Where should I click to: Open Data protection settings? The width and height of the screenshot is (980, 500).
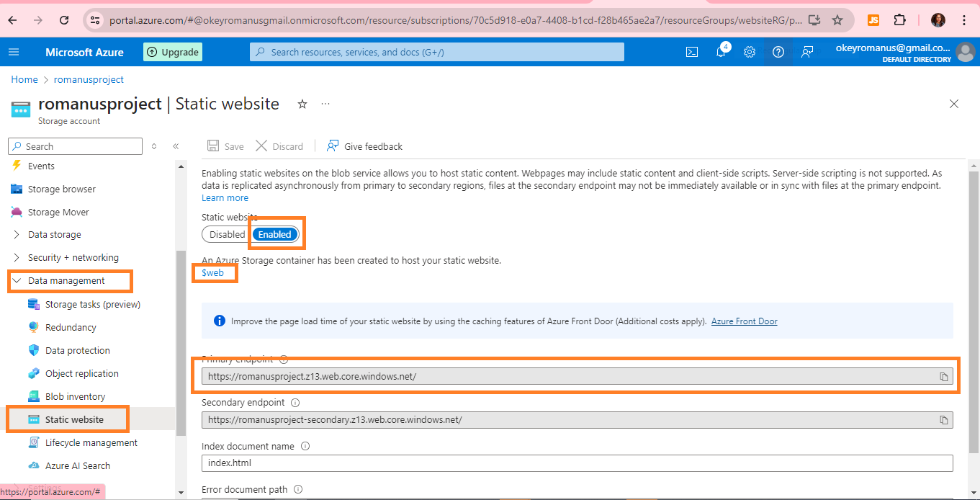[78, 350]
